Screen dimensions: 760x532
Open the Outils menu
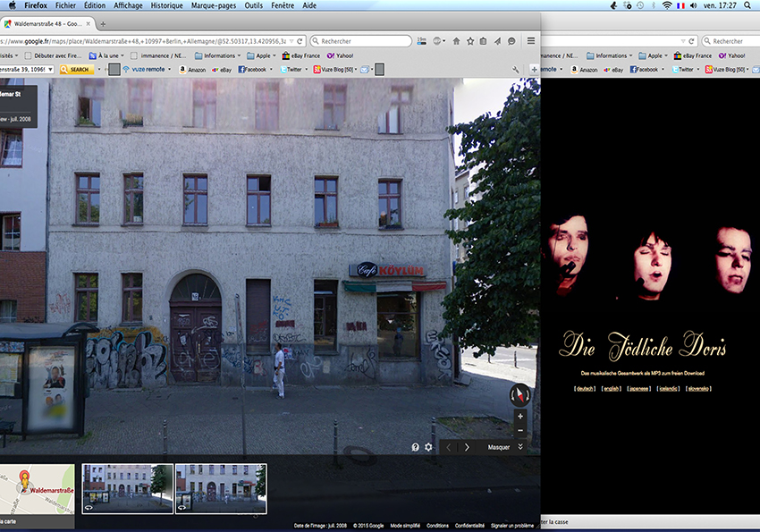point(254,5)
